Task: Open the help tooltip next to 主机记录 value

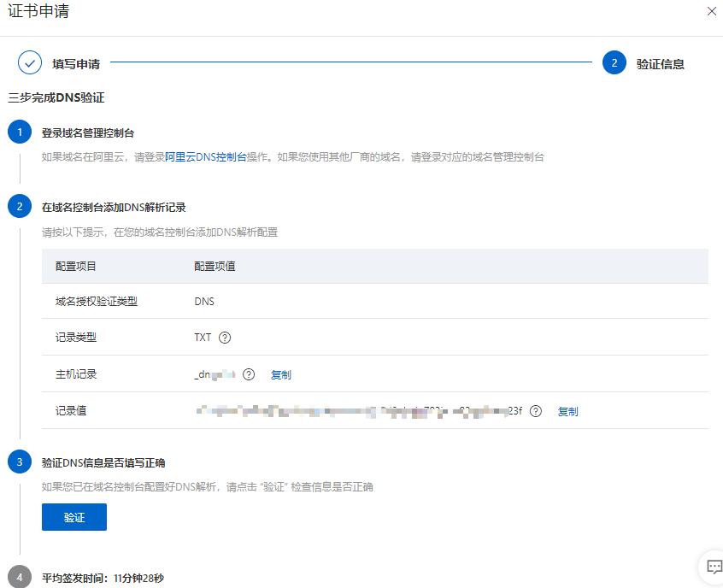Action: click(248, 374)
